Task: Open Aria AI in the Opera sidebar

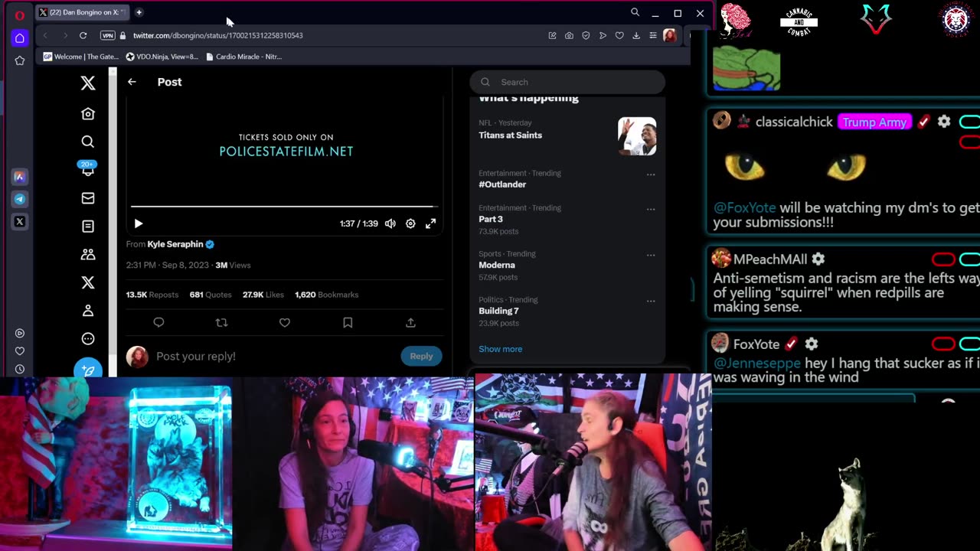Action: pos(20,177)
